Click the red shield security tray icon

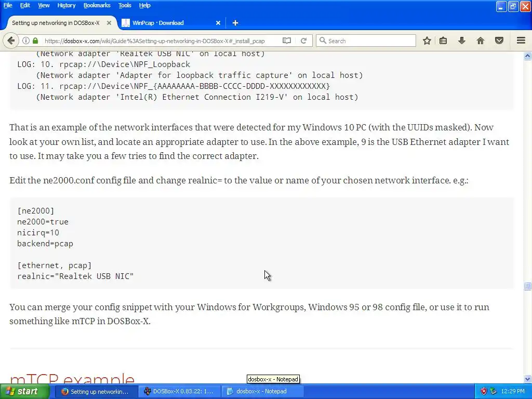(484, 392)
